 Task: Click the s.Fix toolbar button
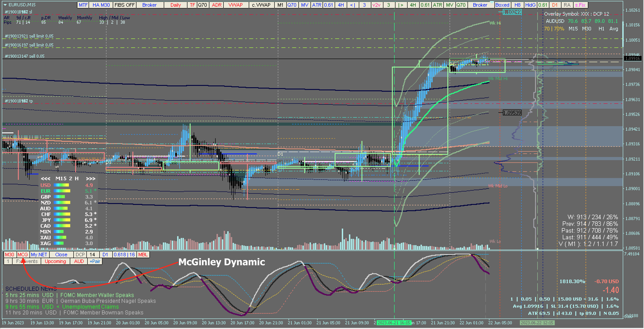(580, 5)
